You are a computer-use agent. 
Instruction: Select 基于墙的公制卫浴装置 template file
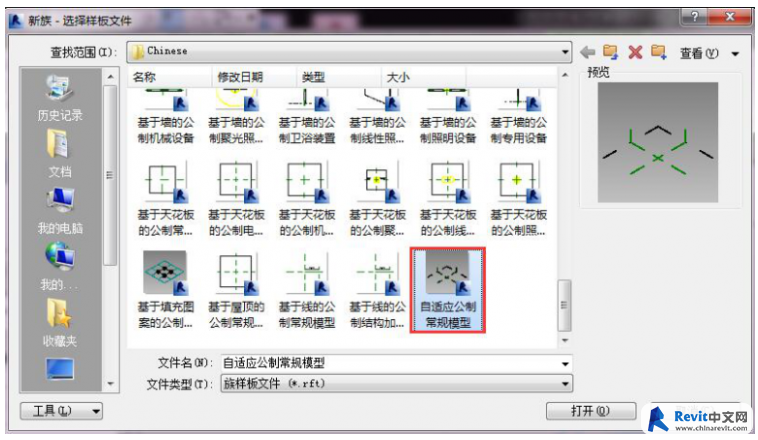(x=306, y=117)
